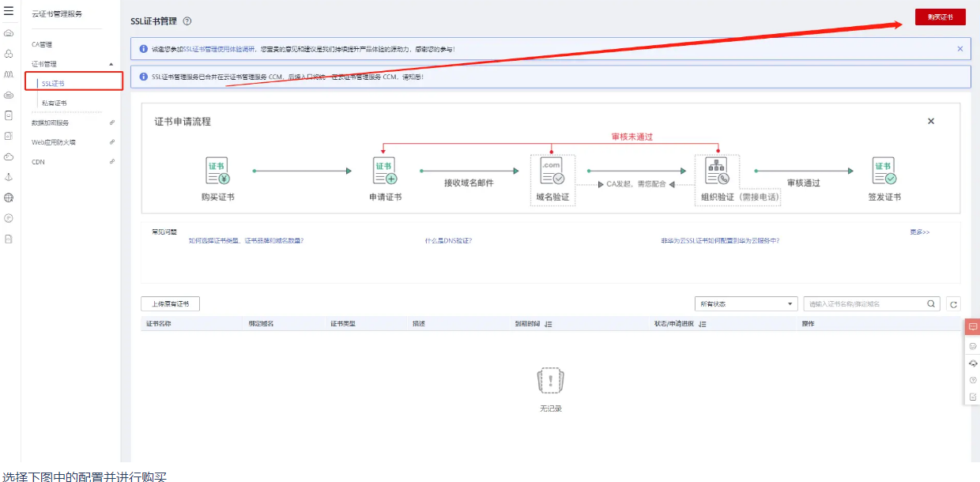980x482 pixels.
Task: Click the three-circles cluster icon in left rail
Action: [x=9, y=54]
